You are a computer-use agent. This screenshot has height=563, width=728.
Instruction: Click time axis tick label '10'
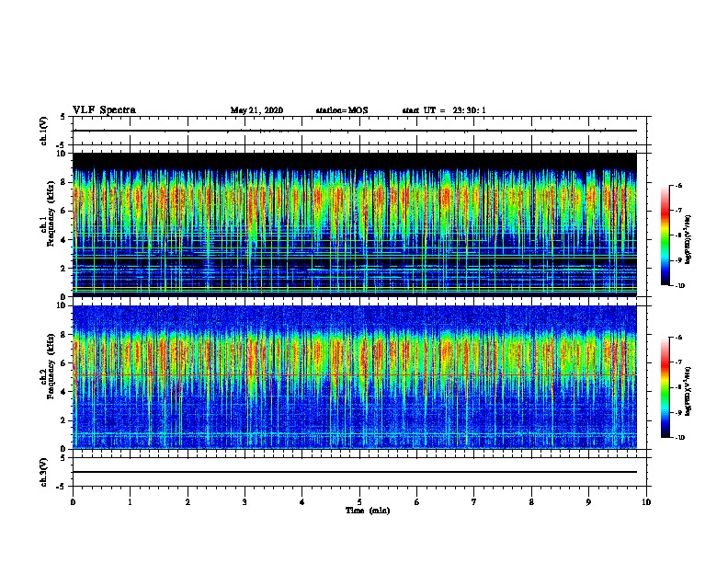pyautogui.click(x=646, y=502)
